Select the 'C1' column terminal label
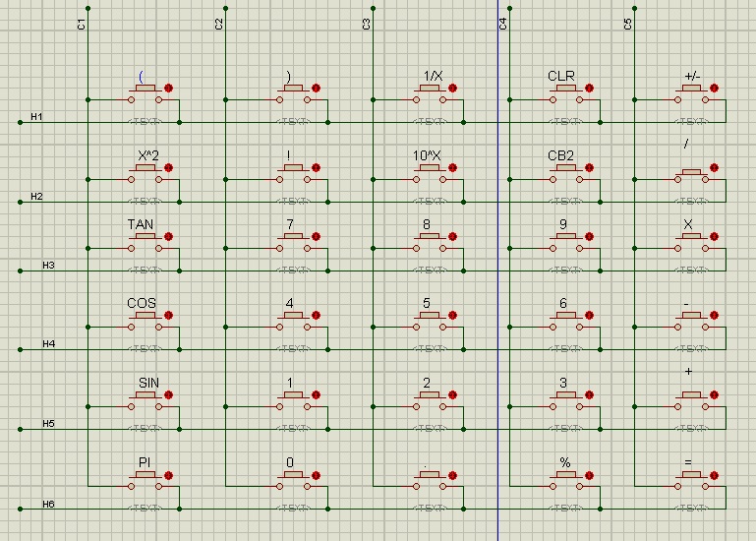This screenshot has height=541, width=756. 81,25
